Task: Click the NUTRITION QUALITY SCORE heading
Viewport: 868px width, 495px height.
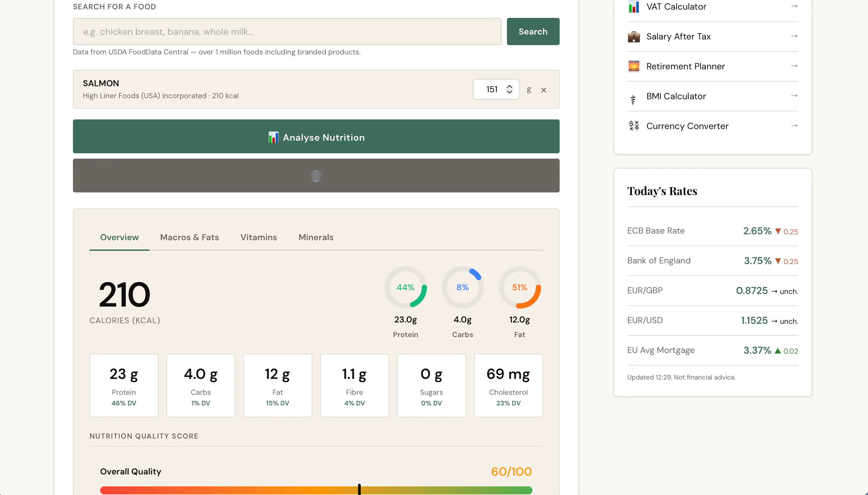Action: coord(144,436)
